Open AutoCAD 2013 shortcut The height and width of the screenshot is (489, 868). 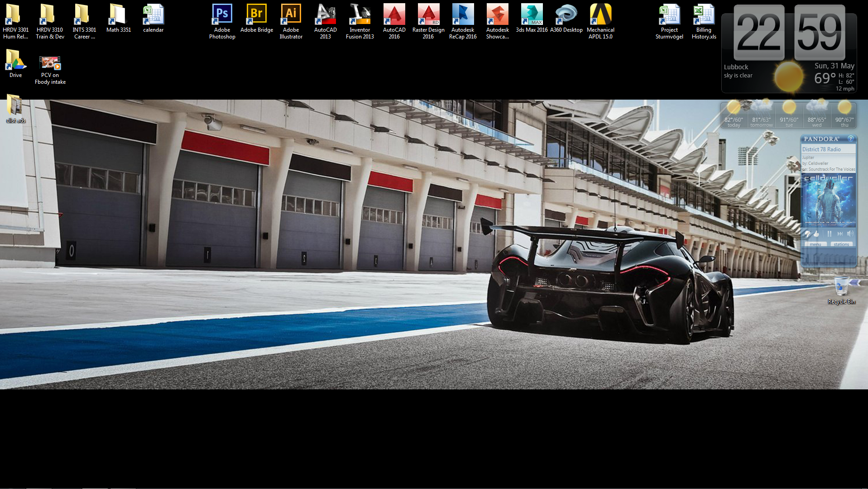(x=325, y=21)
